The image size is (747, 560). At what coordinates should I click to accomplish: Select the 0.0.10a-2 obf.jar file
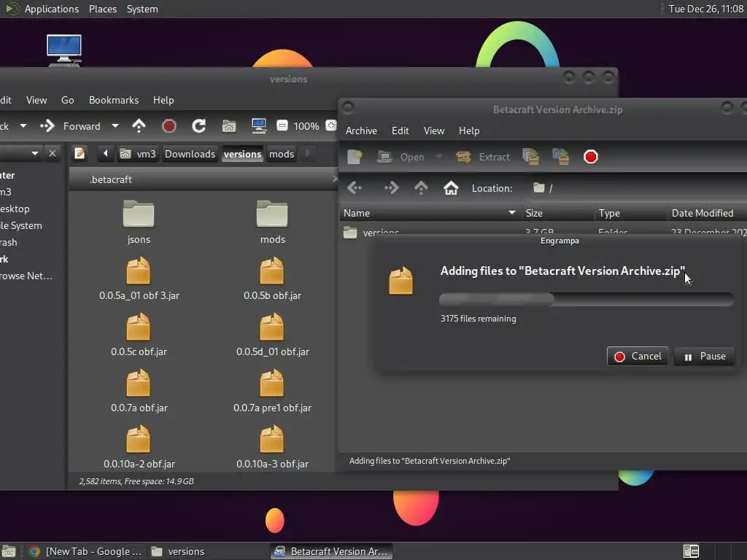pos(139,447)
